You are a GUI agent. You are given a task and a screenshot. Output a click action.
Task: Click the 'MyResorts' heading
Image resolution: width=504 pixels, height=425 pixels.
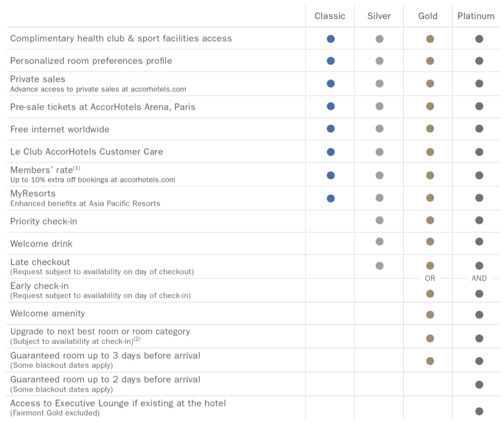[x=33, y=193]
